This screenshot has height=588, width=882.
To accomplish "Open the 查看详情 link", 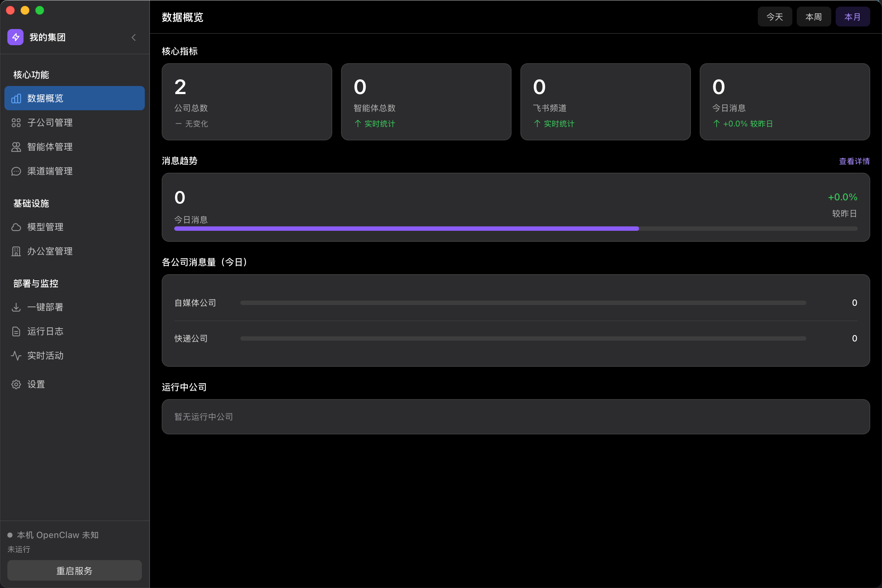I will click(x=854, y=161).
